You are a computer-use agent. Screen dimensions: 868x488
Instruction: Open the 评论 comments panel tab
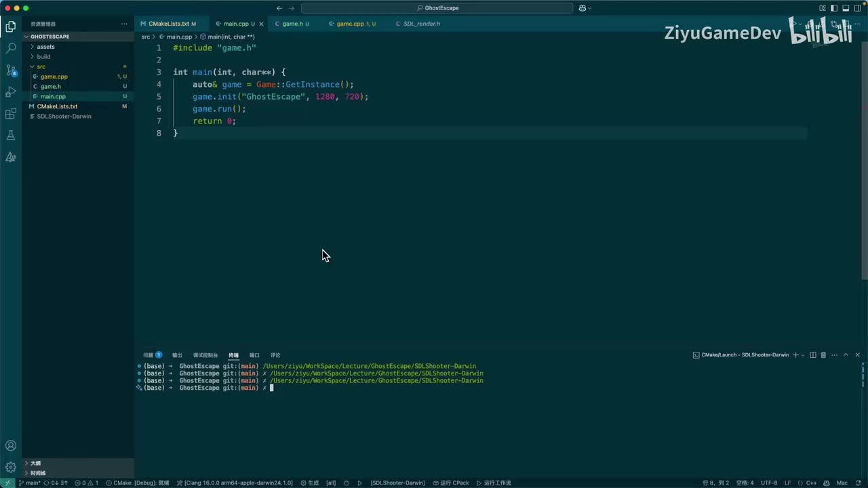coord(275,355)
